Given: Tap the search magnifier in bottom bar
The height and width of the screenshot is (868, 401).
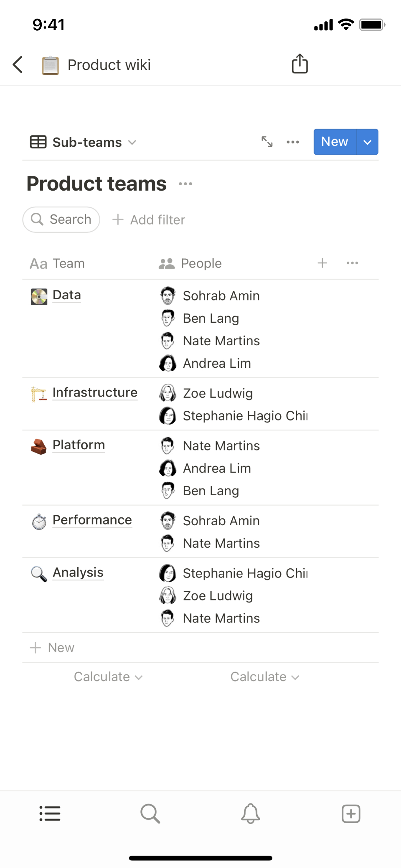Looking at the screenshot, I should (150, 813).
